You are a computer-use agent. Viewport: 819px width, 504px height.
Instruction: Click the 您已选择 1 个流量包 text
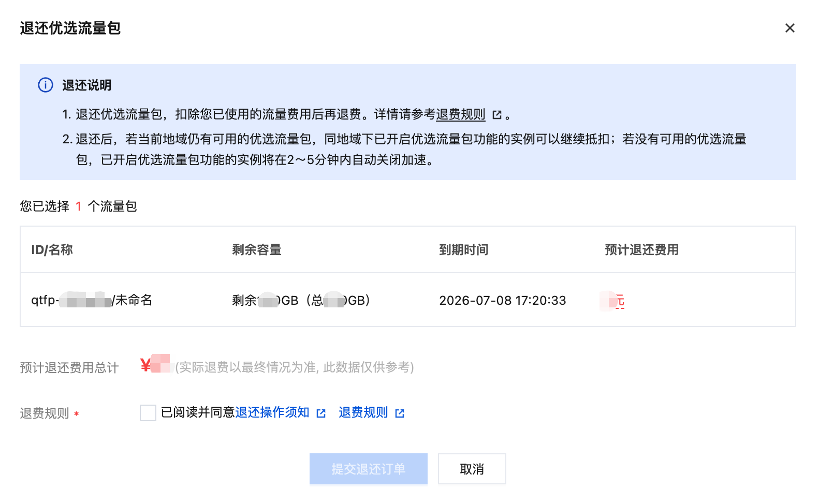point(78,206)
